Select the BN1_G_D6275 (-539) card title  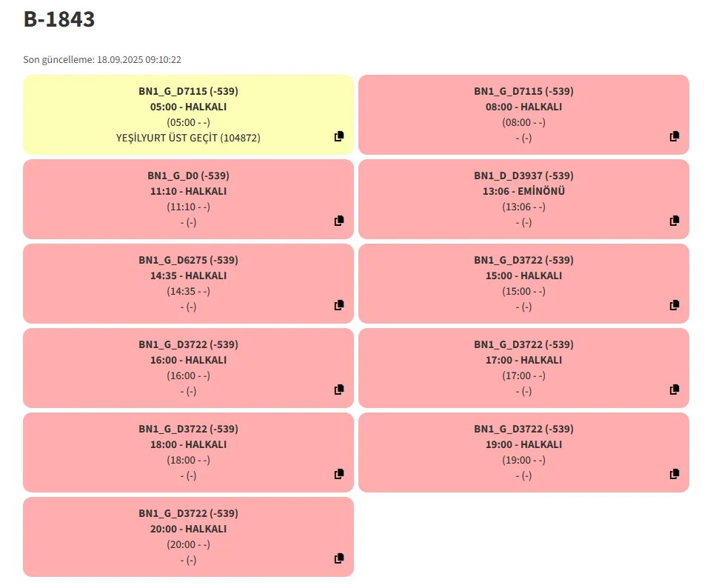188,260
